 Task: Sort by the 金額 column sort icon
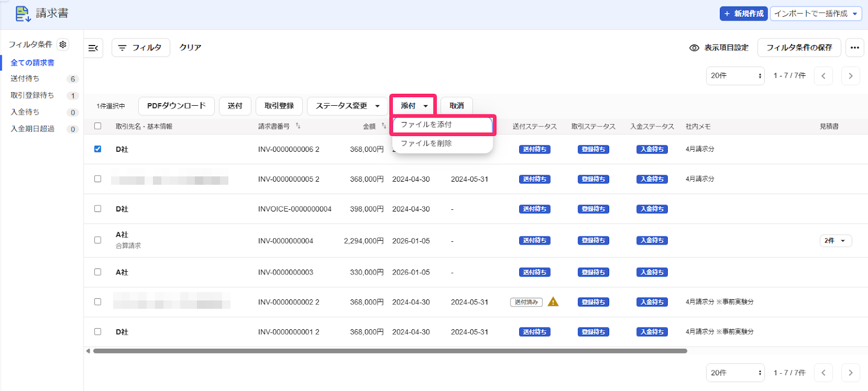pos(384,126)
